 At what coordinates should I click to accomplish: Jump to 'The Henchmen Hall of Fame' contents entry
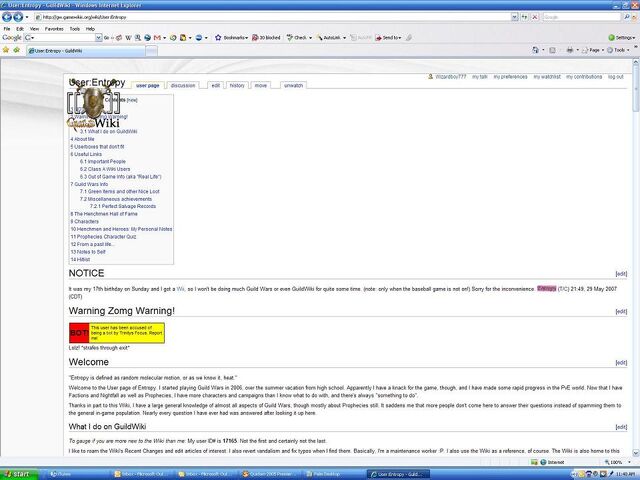click(104, 214)
